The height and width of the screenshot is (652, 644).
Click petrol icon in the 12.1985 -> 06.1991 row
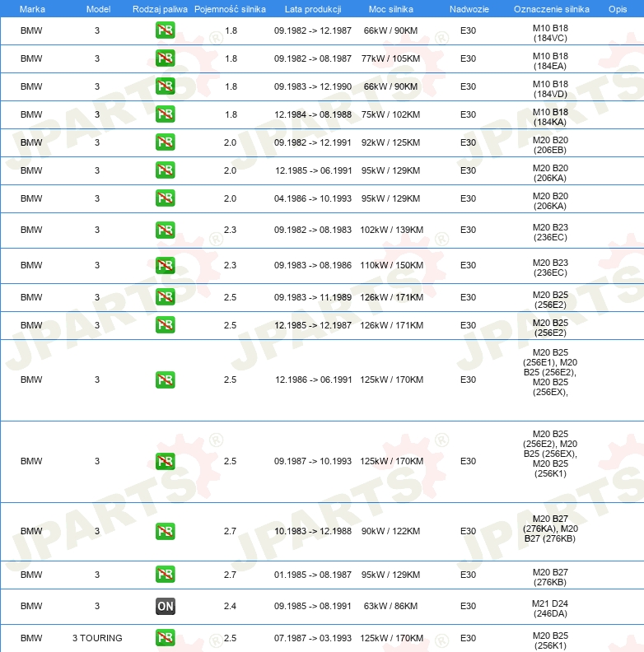coord(166,170)
